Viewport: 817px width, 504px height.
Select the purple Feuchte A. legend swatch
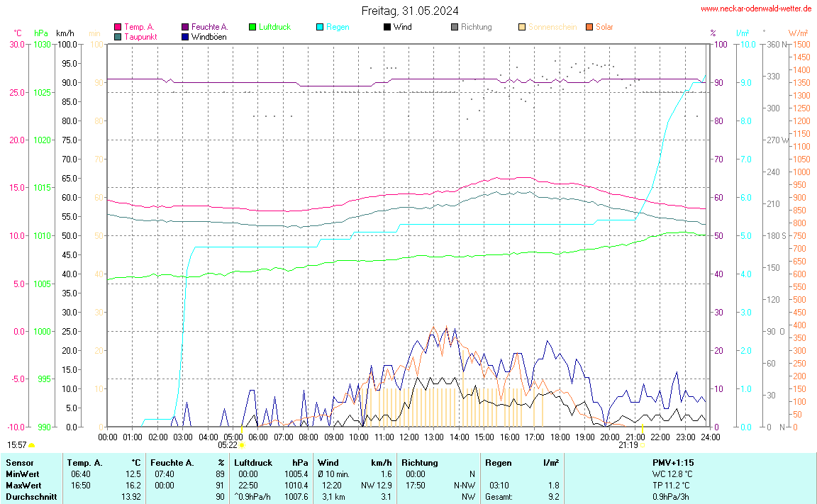(185, 27)
